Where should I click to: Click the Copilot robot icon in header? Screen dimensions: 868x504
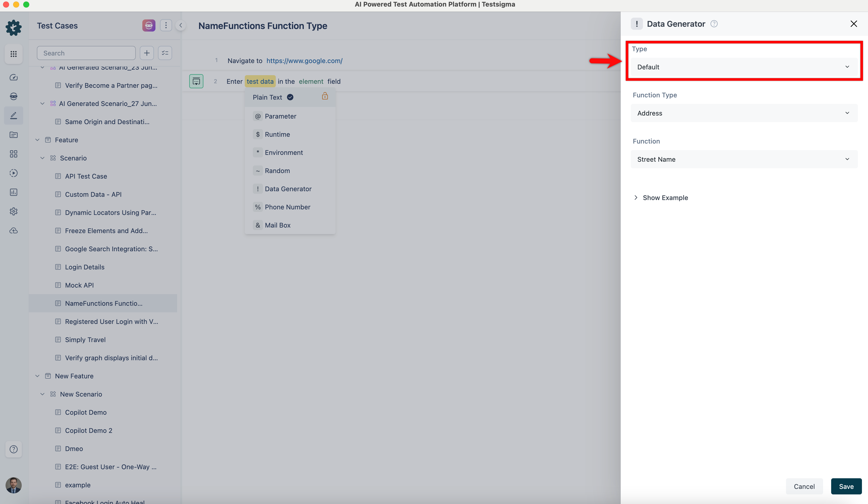148,25
